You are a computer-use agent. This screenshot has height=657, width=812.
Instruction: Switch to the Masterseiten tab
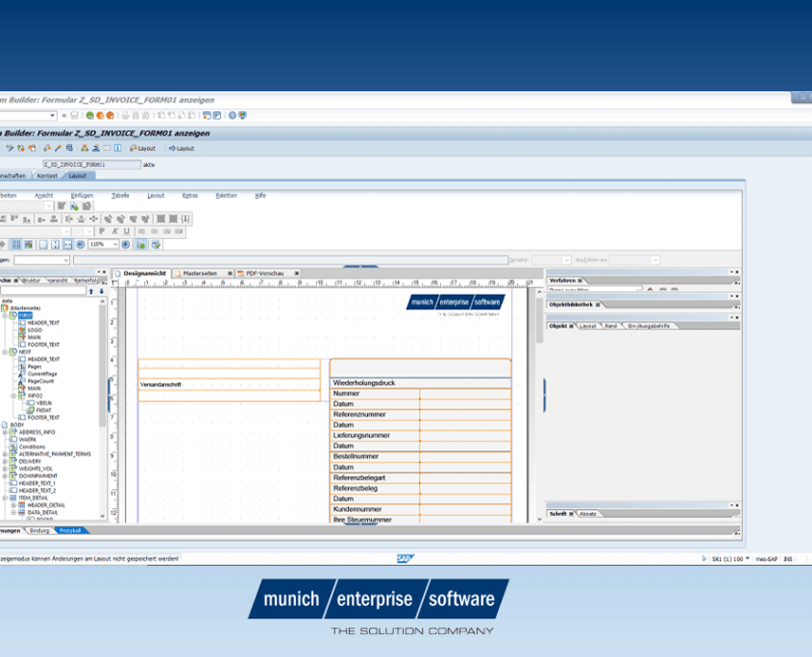point(200,273)
